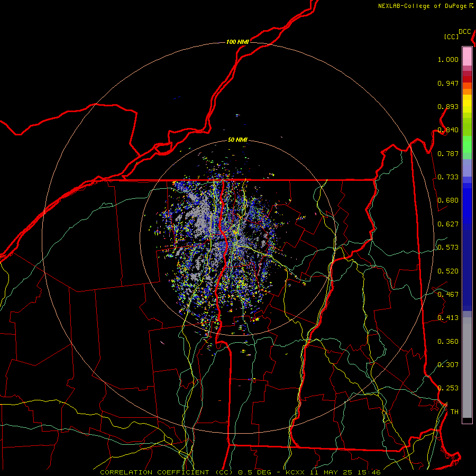The image size is (476, 476).
Task: Pick the pink swatch beside 1.000
Action: 467,57
